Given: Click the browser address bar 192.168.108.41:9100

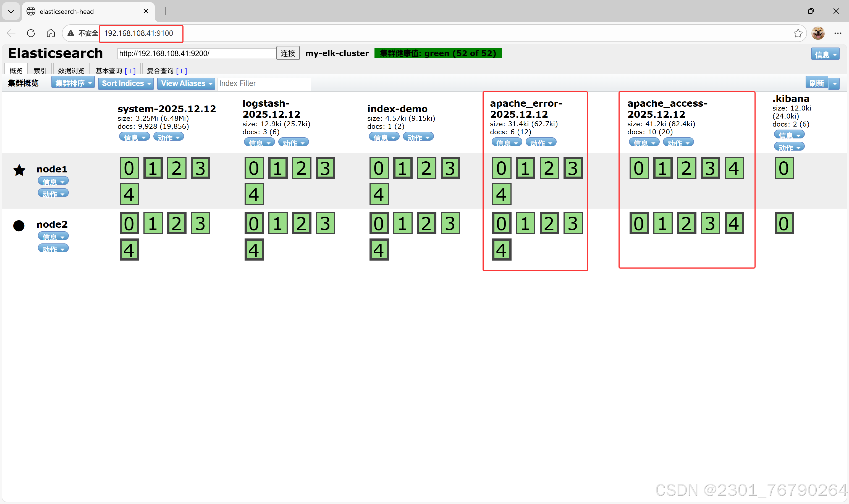Looking at the screenshot, I should coord(138,33).
